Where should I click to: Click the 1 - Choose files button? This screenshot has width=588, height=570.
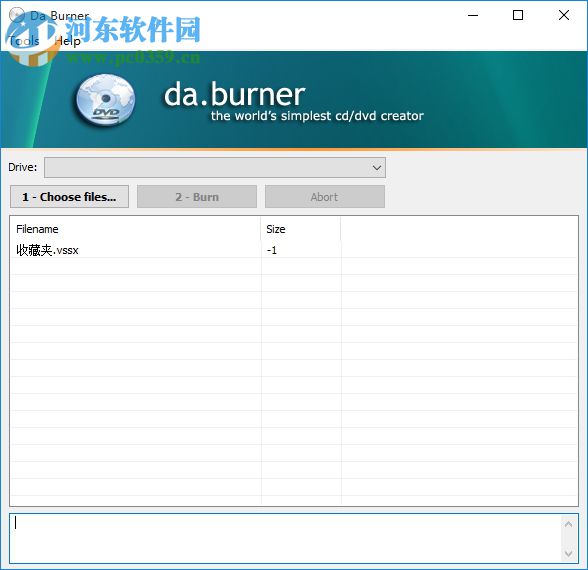pyautogui.click(x=69, y=196)
